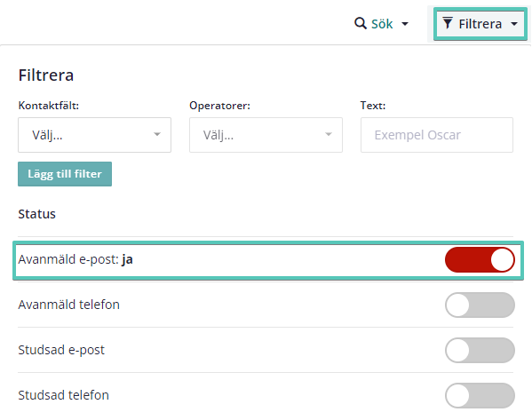
Task: Enable the Studsad telefon toggle
Action: [x=480, y=395]
